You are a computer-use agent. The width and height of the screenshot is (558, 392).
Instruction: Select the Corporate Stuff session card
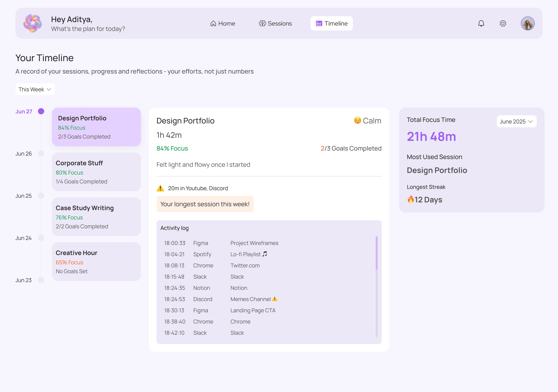(96, 172)
